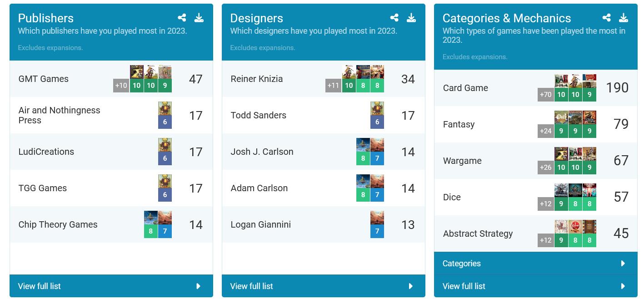This screenshot has width=644, height=305.
Task: Expand Publishers View full list
Action: 111,286
